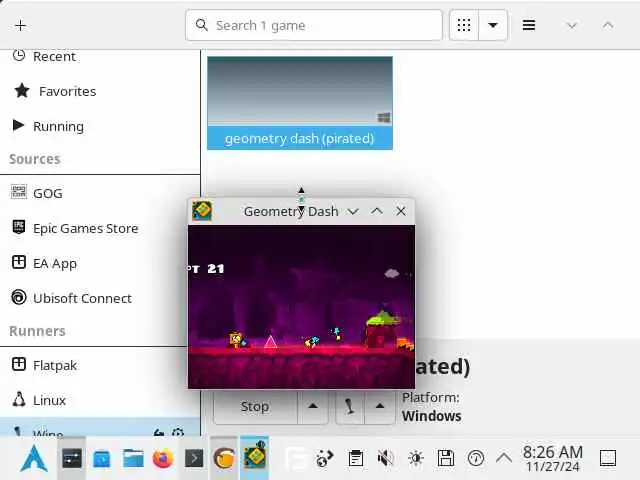Open the Favorites category
This screenshot has width=640, height=480.
pos(100,91)
